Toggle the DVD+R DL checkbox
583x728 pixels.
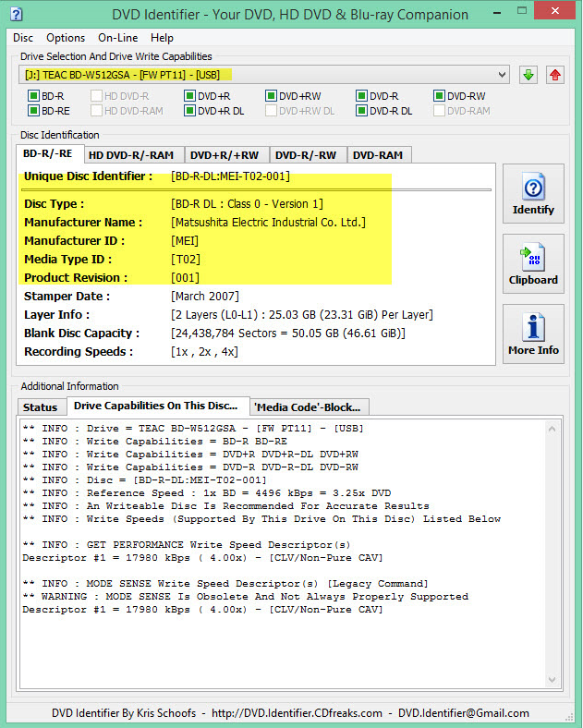coord(189,111)
